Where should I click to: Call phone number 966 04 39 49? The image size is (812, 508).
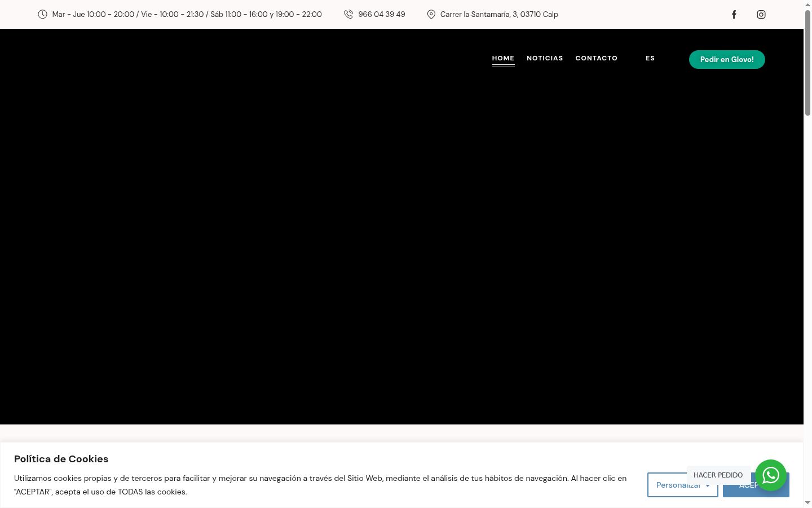coord(382,14)
